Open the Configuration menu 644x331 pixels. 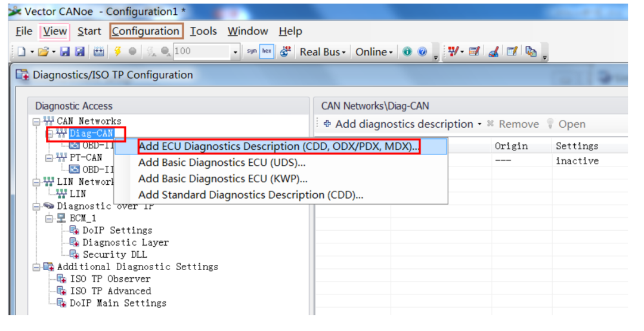(146, 31)
